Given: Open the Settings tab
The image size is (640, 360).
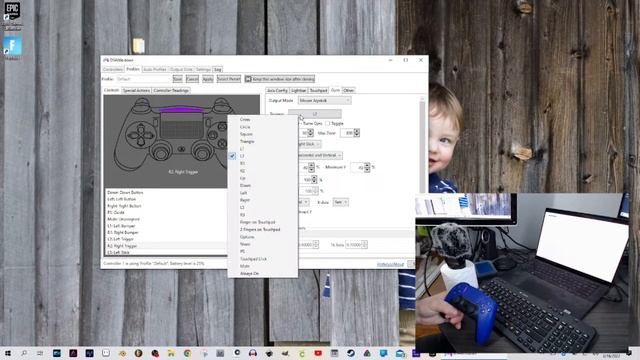Looking at the screenshot, I should [x=203, y=69].
